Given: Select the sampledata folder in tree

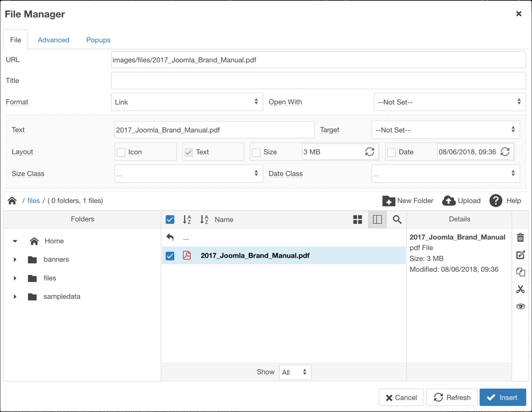Looking at the screenshot, I should click(62, 297).
